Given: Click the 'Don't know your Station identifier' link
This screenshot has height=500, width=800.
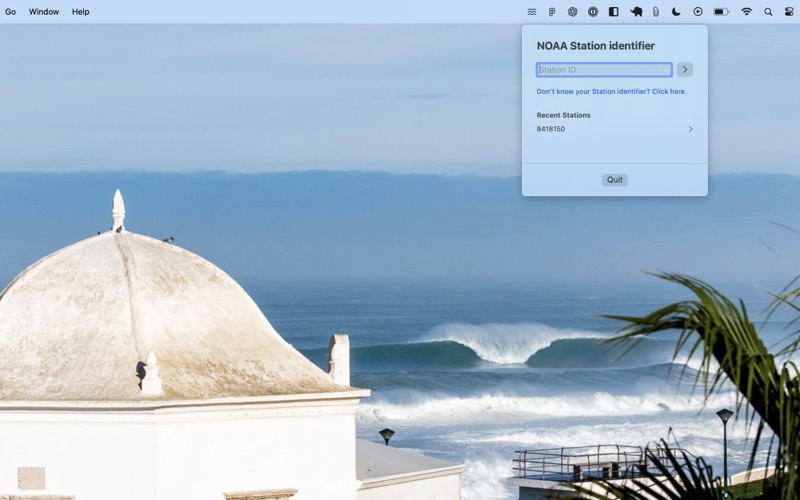Looking at the screenshot, I should click(x=611, y=92).
